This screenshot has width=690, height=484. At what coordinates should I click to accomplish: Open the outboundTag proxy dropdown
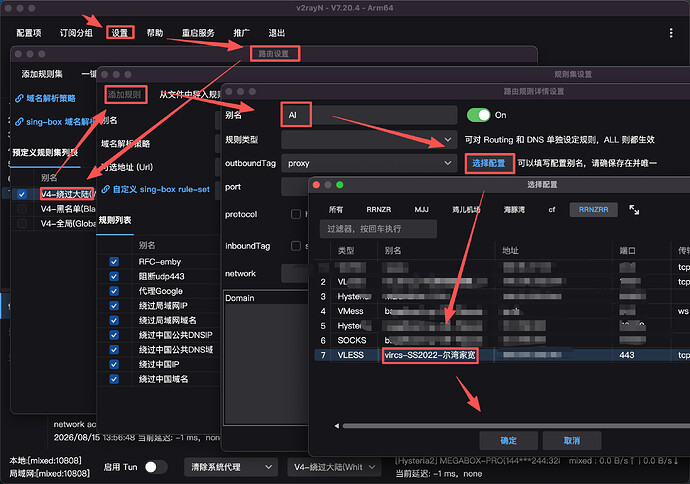coord(369,163)
